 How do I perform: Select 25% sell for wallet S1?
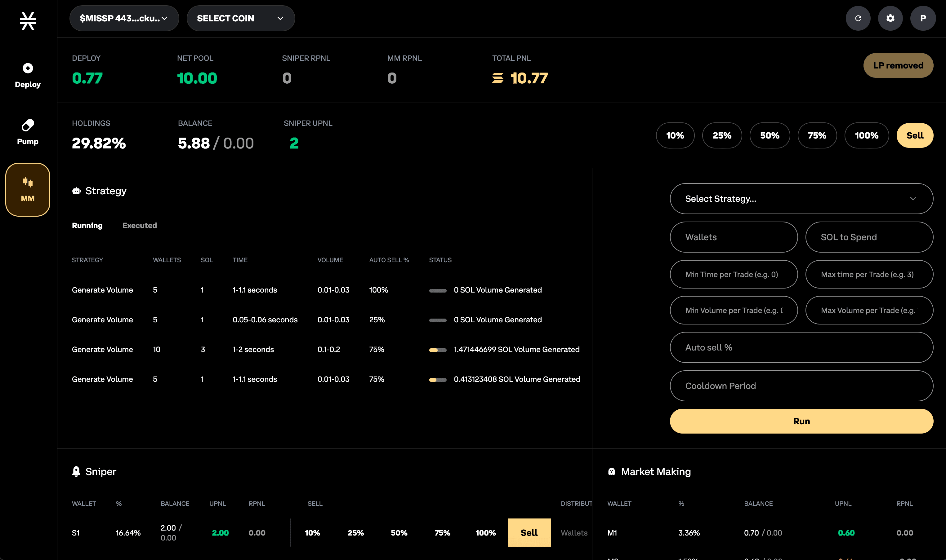point(355,532)
